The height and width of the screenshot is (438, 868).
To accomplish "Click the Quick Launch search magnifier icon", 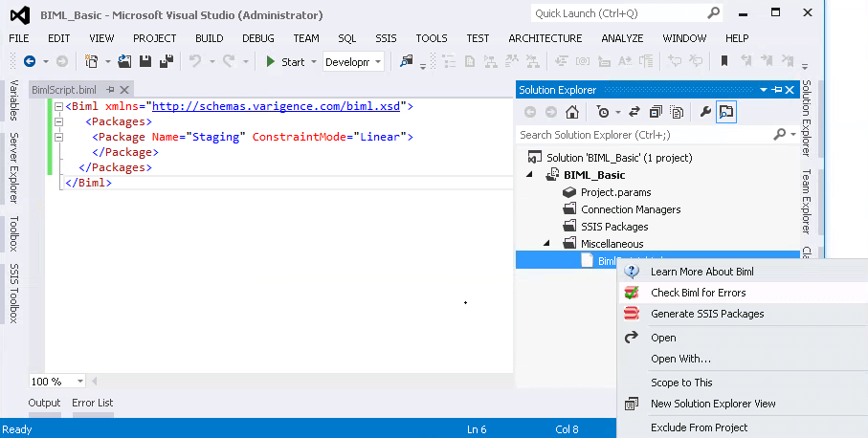I will pyautogui.click(x=714, y=12).
